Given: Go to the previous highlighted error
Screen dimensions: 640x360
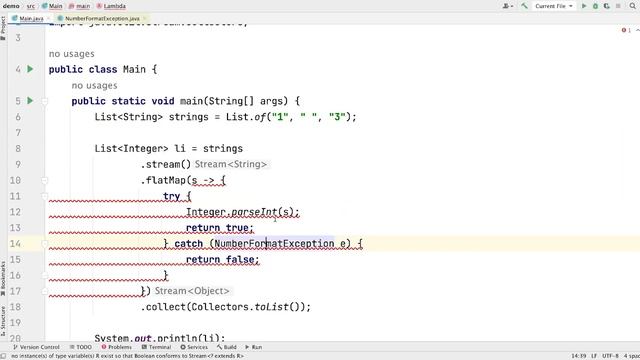Looking at the screenshot, I should point(637,30).
